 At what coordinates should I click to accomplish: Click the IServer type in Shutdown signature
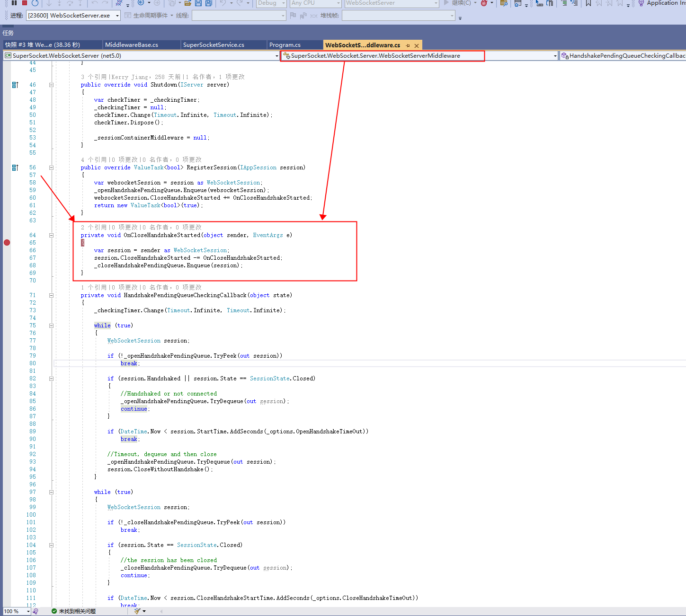(x=192, y=85)
